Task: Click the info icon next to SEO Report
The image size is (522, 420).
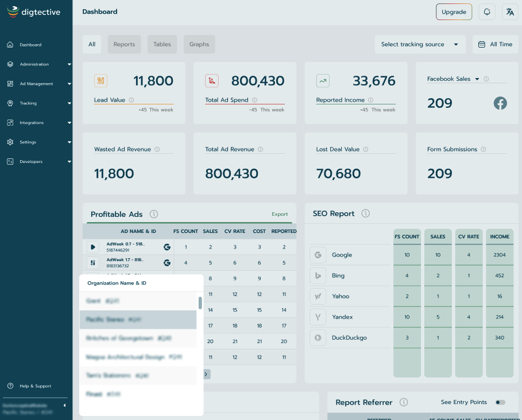Action: pos(366,213)
